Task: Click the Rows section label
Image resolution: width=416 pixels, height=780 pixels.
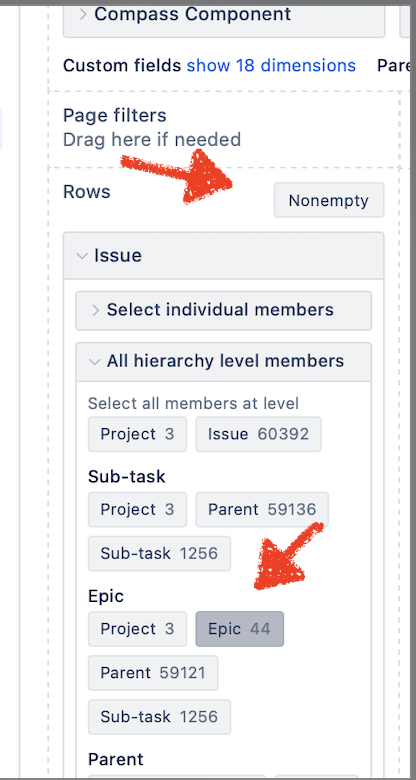Action: 87,192
